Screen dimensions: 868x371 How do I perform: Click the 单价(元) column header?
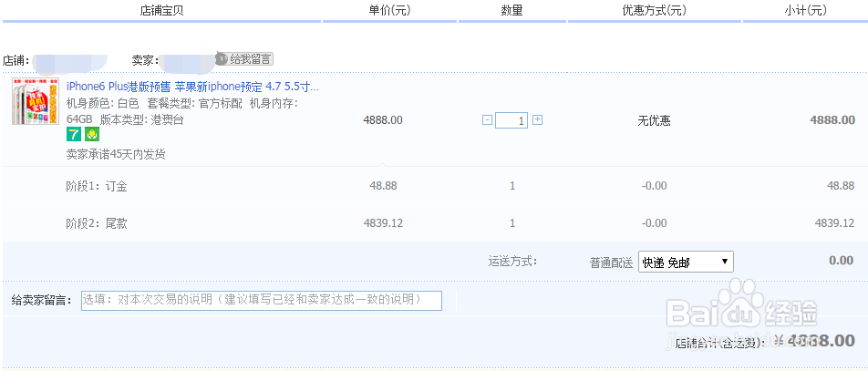coord(390,11)
